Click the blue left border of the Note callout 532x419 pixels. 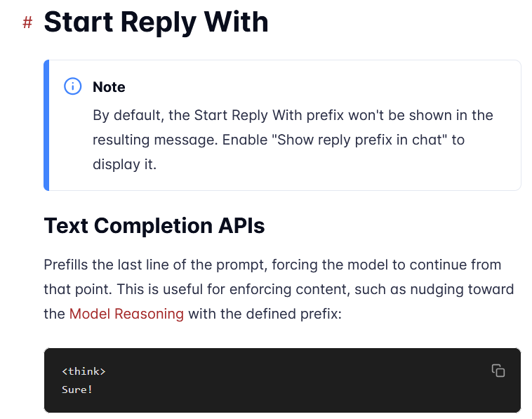[46, 125]
